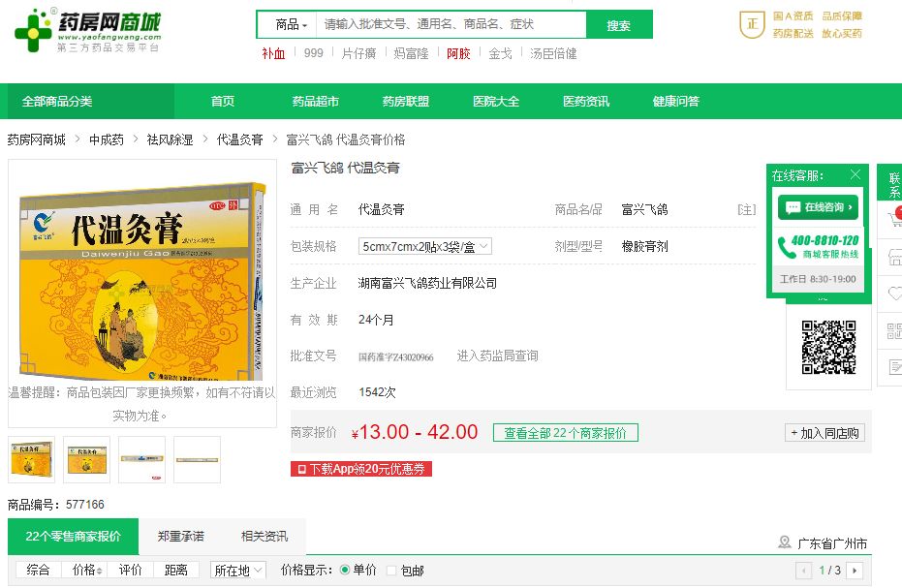The image size is (902, 588).
Task: Open 医药资讯 navigation item
Action: coord(585,102)
